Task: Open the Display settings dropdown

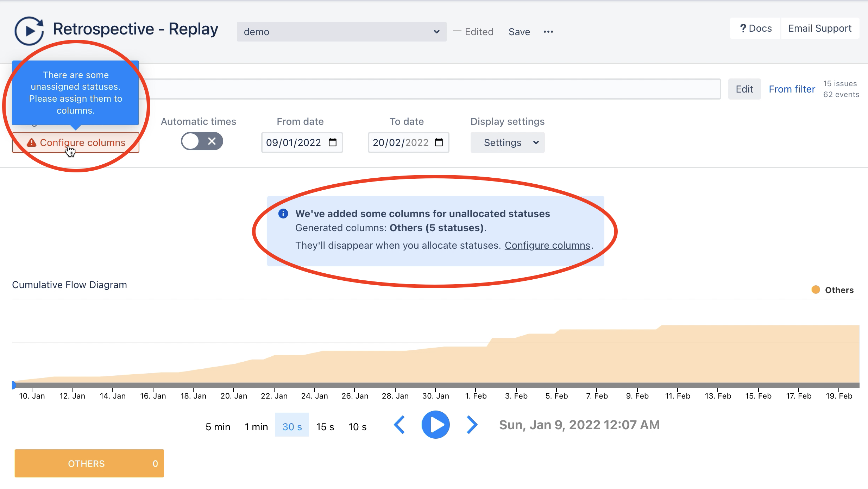Action: [507, 142]
